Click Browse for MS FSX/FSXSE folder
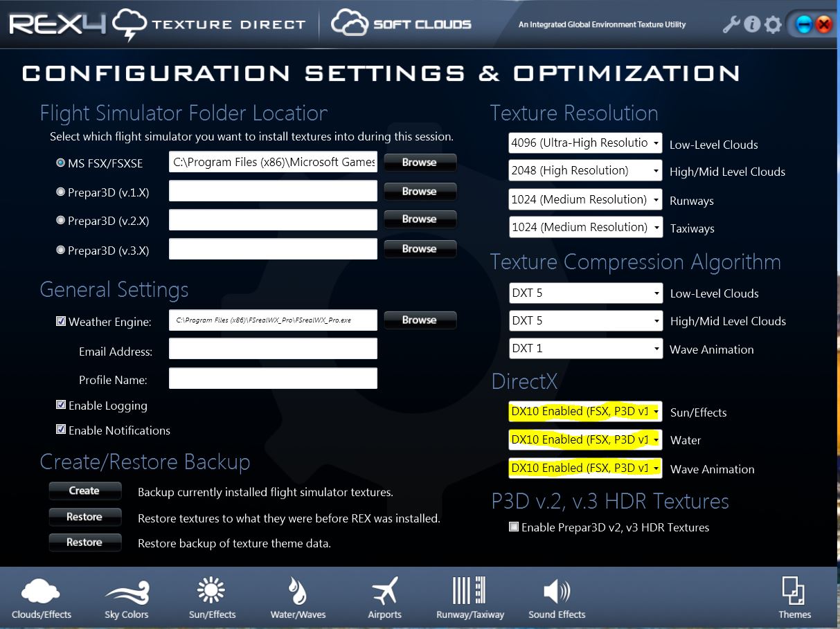The image size is (840, 629). (420, 163)
